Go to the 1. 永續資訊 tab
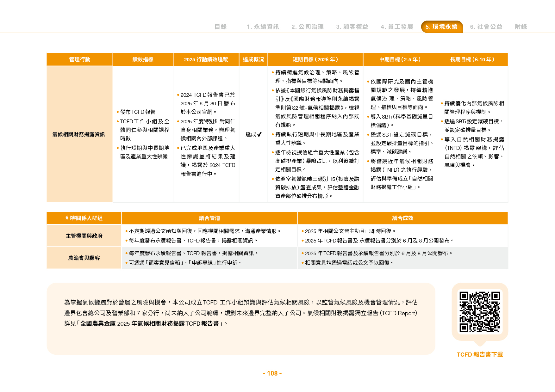The width and height of the screenshot is (555, 392). click(263, 27)
